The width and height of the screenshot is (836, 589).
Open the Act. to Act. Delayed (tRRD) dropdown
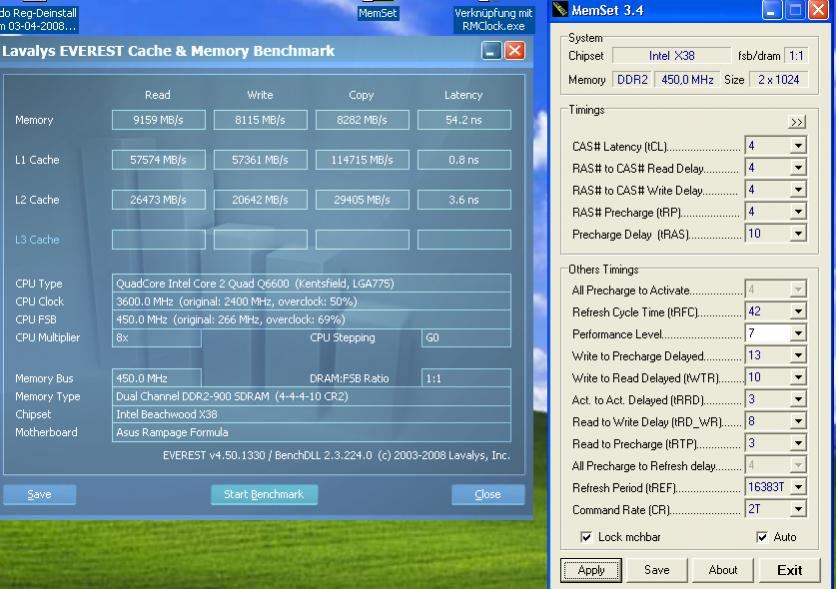798,399
